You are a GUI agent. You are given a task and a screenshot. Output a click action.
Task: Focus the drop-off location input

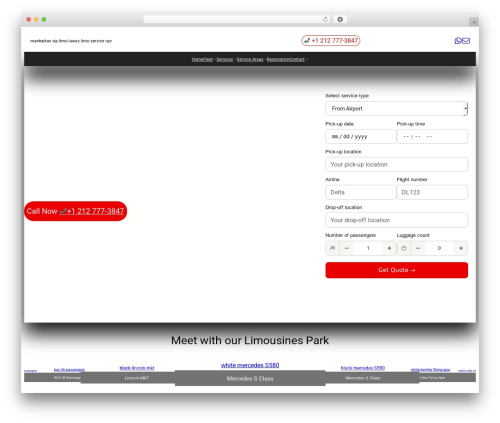pyautogui.click(x=396, y=220)
